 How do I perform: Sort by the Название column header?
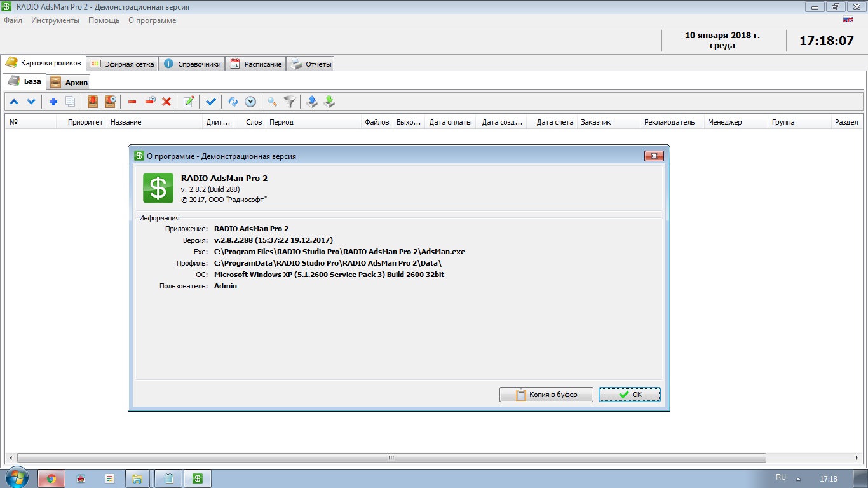click(x=154, y=122)
